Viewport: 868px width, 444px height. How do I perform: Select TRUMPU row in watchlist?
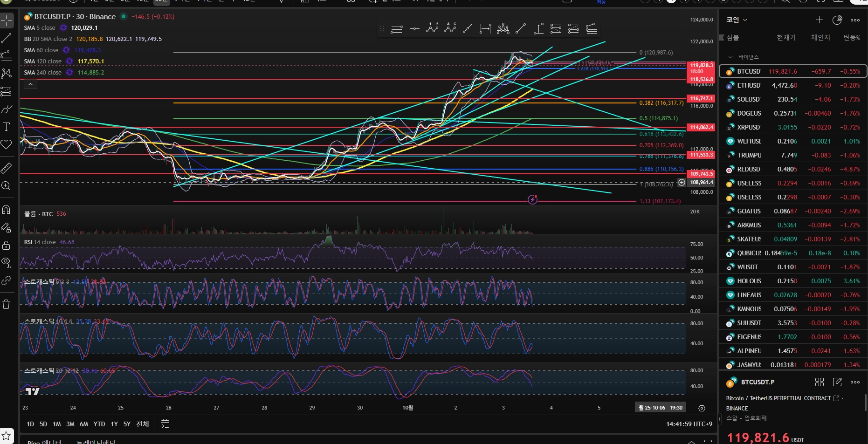(x=793, y=155)
